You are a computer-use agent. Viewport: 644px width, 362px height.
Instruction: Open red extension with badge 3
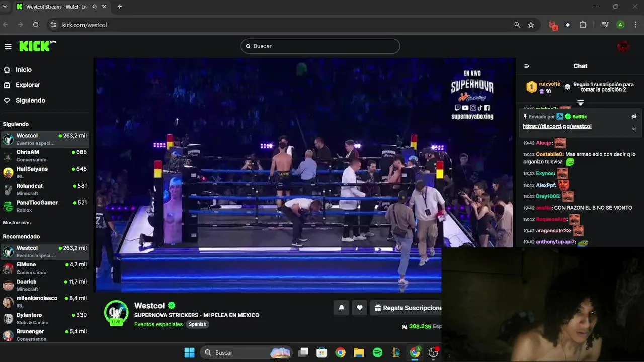[553, 25]
